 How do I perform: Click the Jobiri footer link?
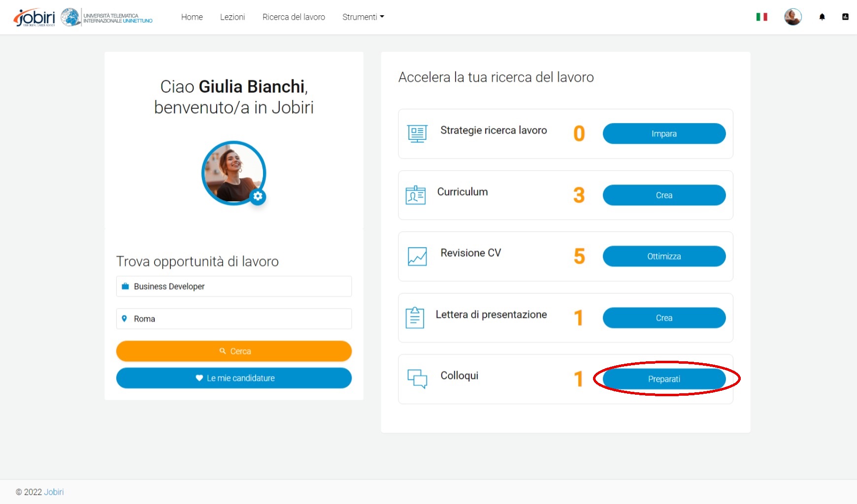(x=54, y=492)
